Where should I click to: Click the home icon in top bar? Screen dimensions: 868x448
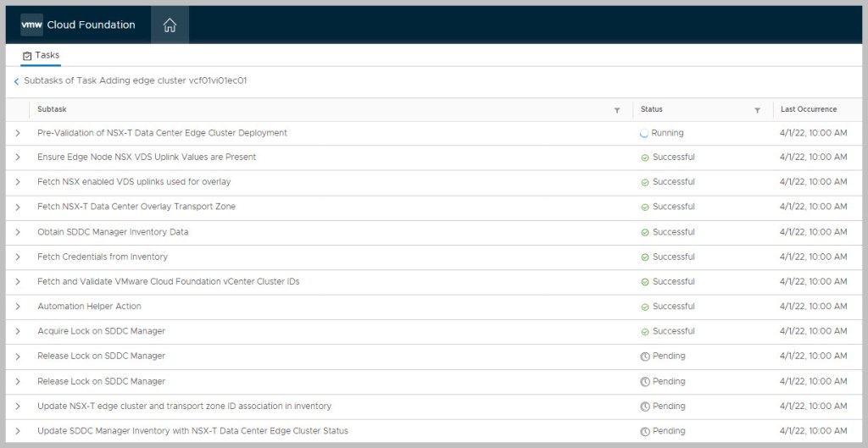pyautogui.click(x=170, y=25)
